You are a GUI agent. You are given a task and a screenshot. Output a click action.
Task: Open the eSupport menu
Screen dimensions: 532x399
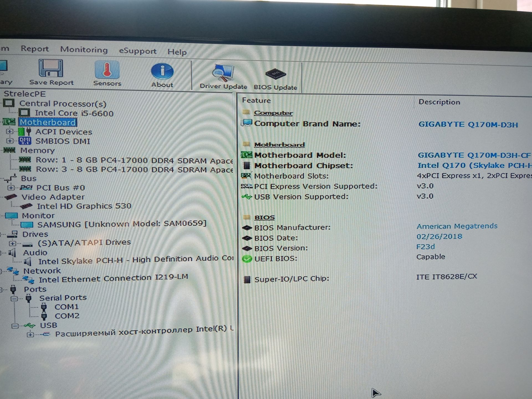(138, 51)
